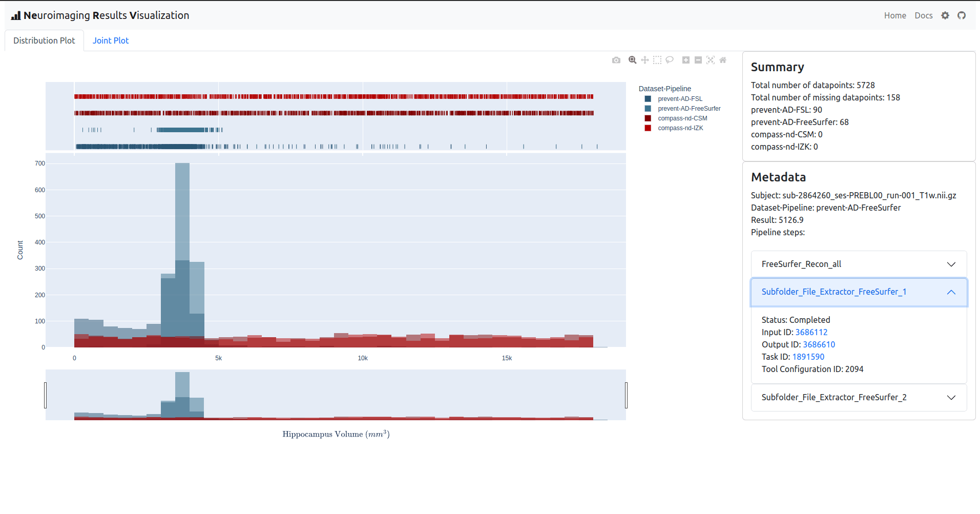Click the 5k x-axis tick label
The image size is (980, 514).
pyautogui.click(x=219, y=358)
